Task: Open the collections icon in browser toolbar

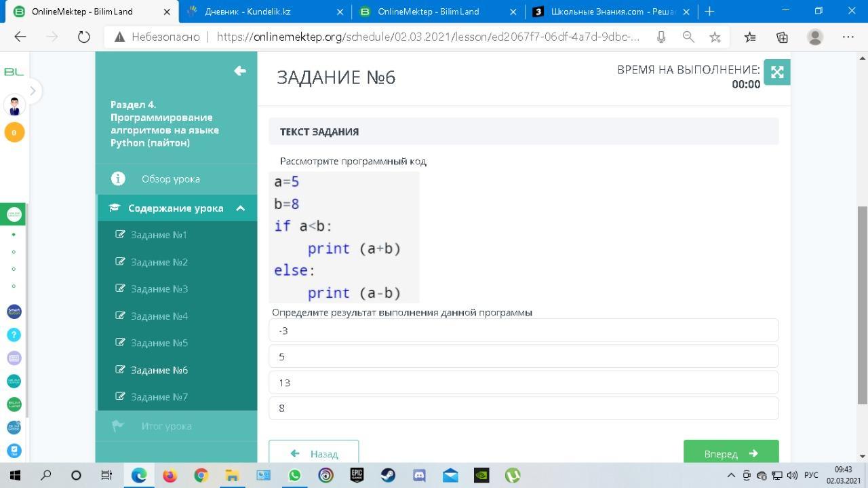Action: [x=782, y=37]
